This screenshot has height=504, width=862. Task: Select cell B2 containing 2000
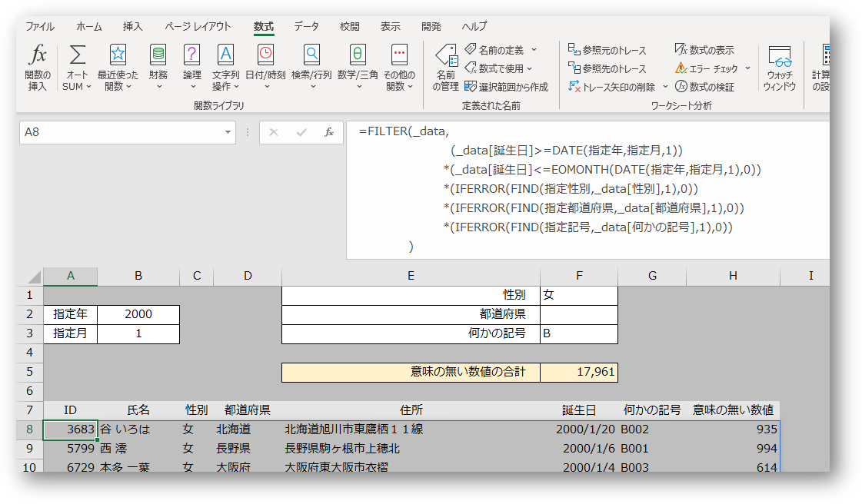(x=138, y=314)
